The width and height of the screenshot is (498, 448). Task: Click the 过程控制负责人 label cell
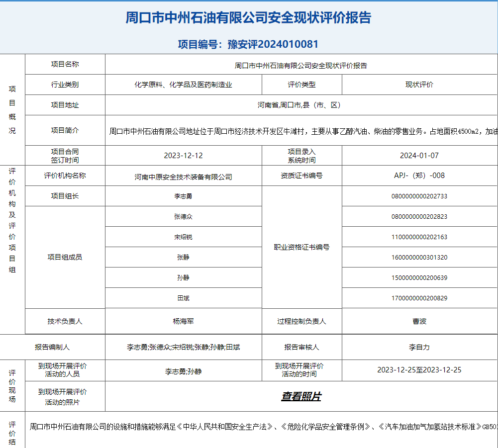(x=301, y=321)
